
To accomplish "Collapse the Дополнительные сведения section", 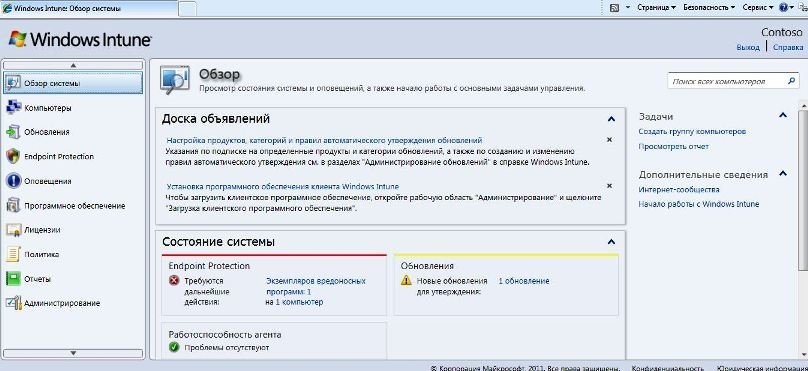I will pyautogui.click(x=783, y=174).
